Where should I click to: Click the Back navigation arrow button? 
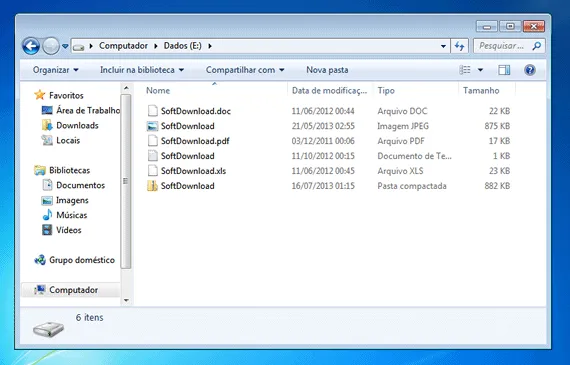[x=31, y=46]
